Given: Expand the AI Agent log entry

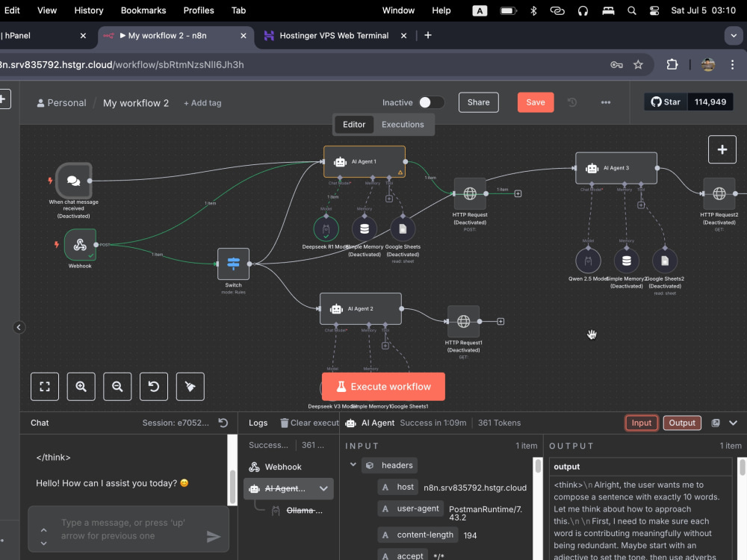Looking at the screenshot, I should pos(323,488).
